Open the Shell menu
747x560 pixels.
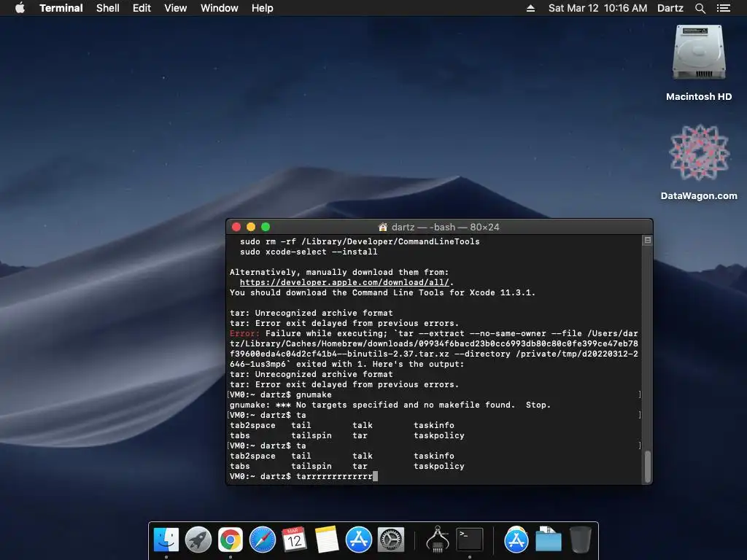108,8
